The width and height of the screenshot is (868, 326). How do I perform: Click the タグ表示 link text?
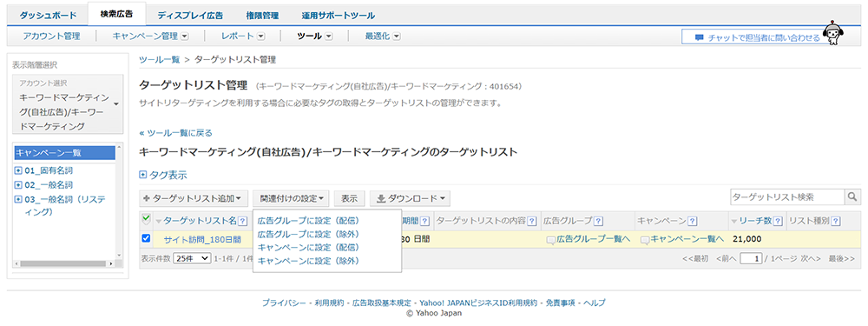168,176
